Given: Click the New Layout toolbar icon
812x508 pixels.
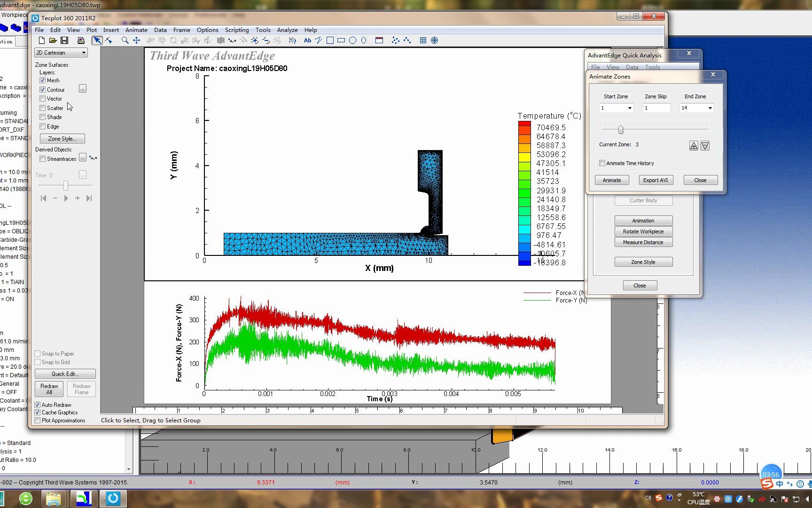Looking at the screenshot, I should click(x=42, y=40).
